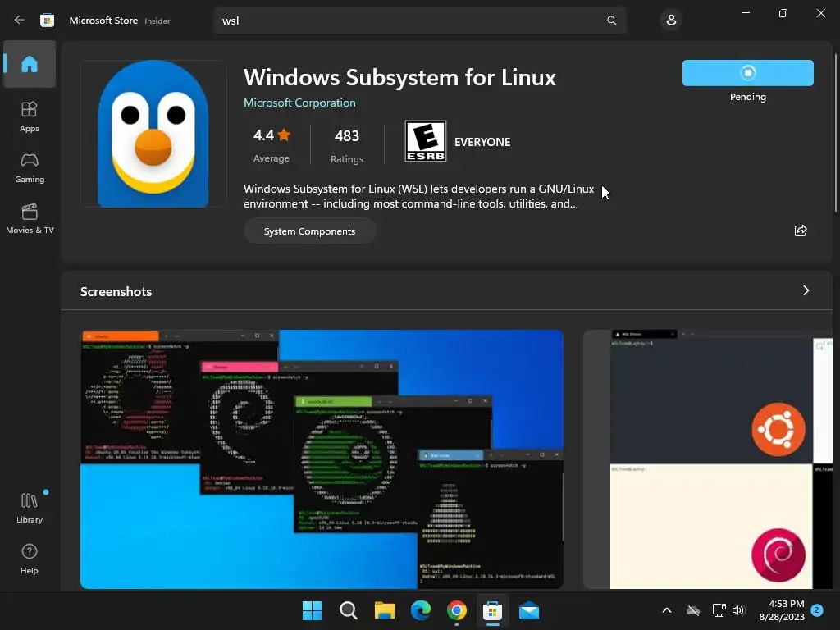Open the user account profile icon

[671, 21]
